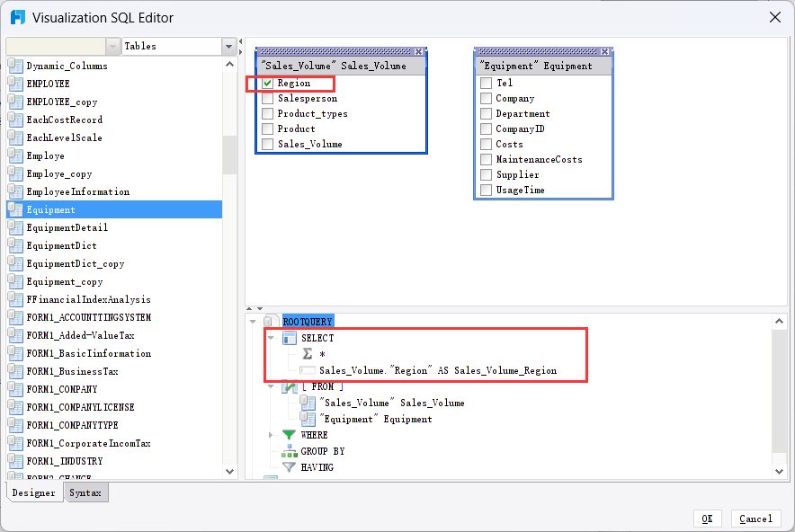Collapse the SELECT node in the query tree
Image resolution: width=795 pixels, height=532 pixels.
click(x=272, y=338)
